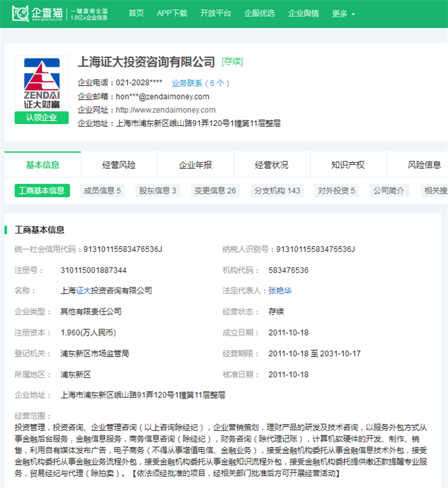Click 经营期限 value ending 2031-10-17

point(314,353)
